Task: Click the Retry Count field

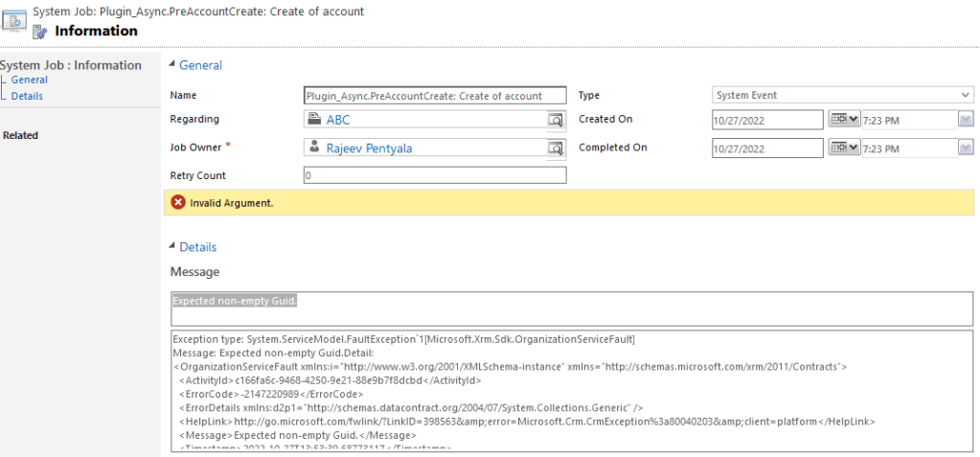Action: 434,175
